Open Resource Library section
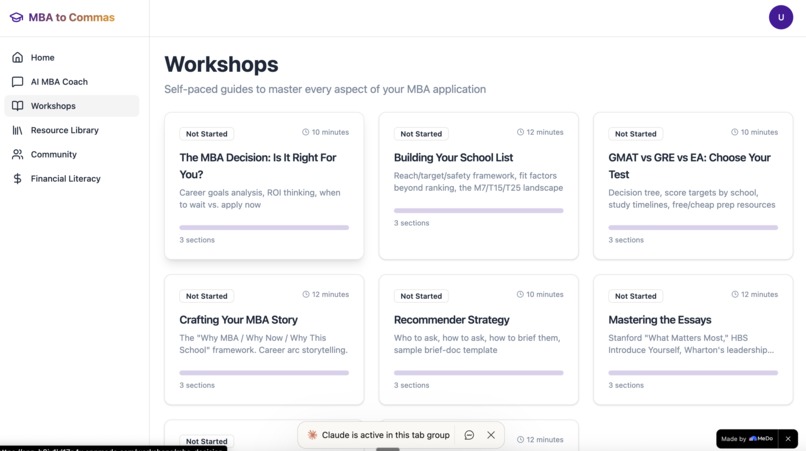 point(72,130)
